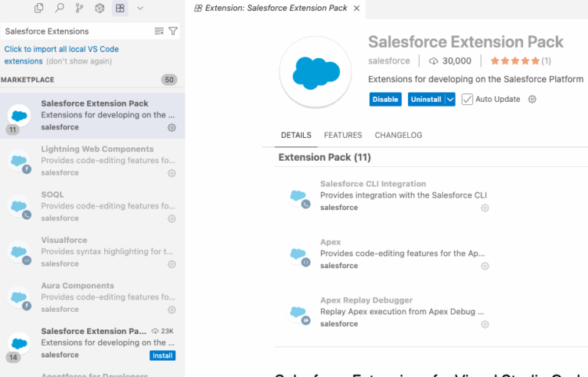
Task: Disable the Salesforce Extension Pack
Action: tap(385, 100)
